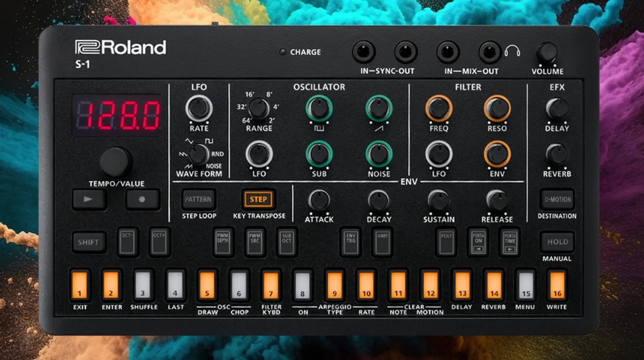Click the LFO WAVE FORM selector knob
This screenshot has height=360, width=644.
coord(199,154)
